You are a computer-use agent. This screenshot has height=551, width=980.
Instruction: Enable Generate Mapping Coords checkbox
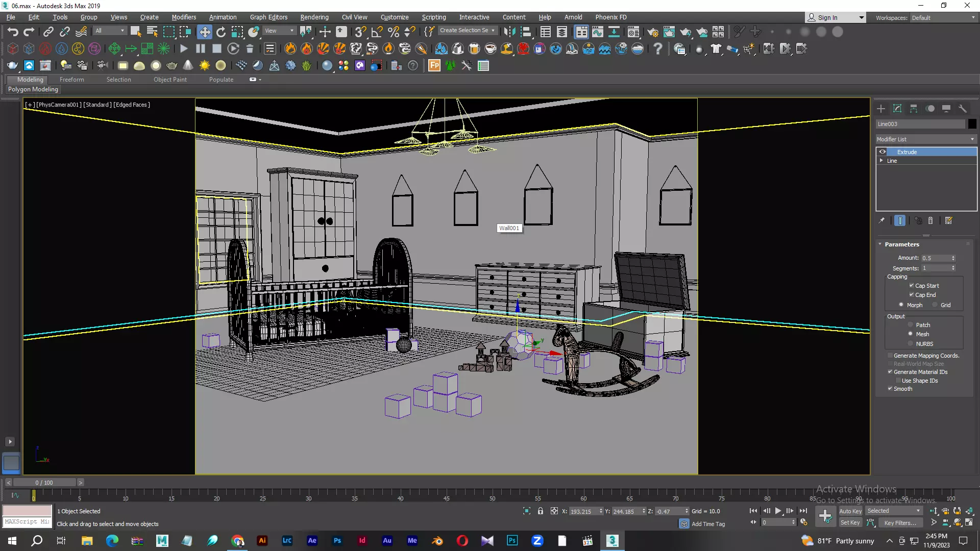(x=890, y=356)
